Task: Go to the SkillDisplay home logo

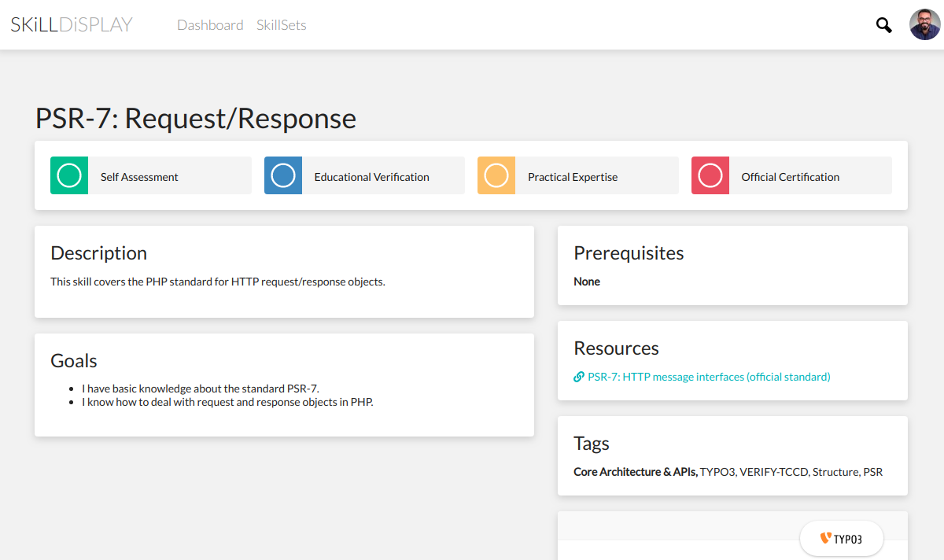Action: [x=72, y=25]
